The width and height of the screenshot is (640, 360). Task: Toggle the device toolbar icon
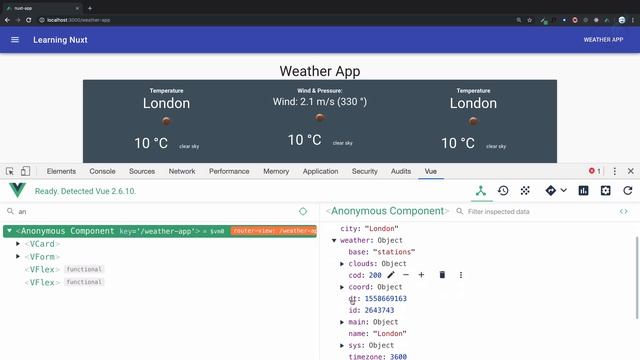(25, 171)
